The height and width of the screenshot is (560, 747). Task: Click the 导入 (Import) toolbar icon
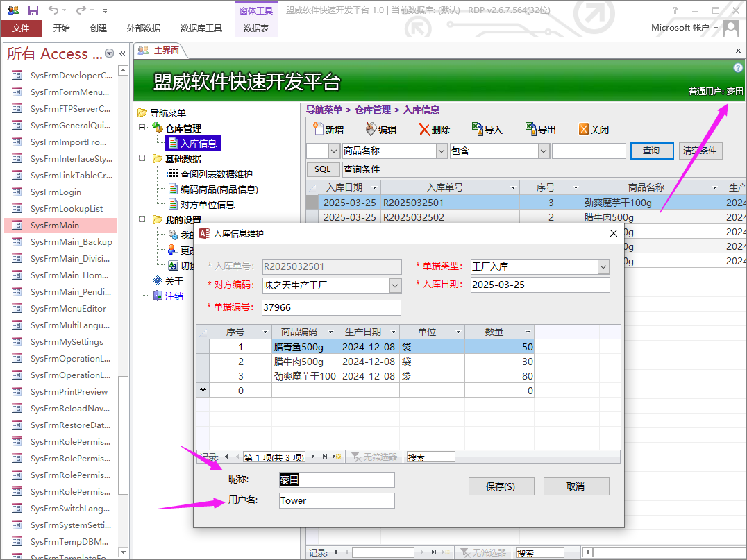tap(477, 129)
